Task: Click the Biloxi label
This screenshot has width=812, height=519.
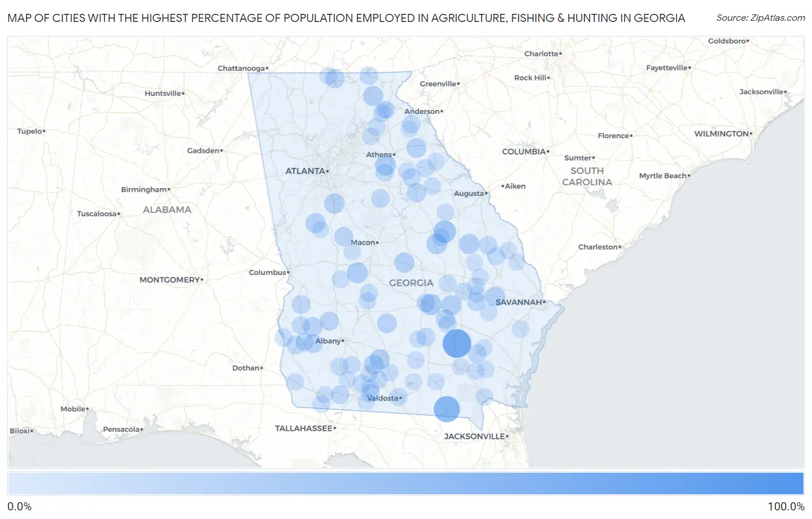Action: tap(20, 431)
